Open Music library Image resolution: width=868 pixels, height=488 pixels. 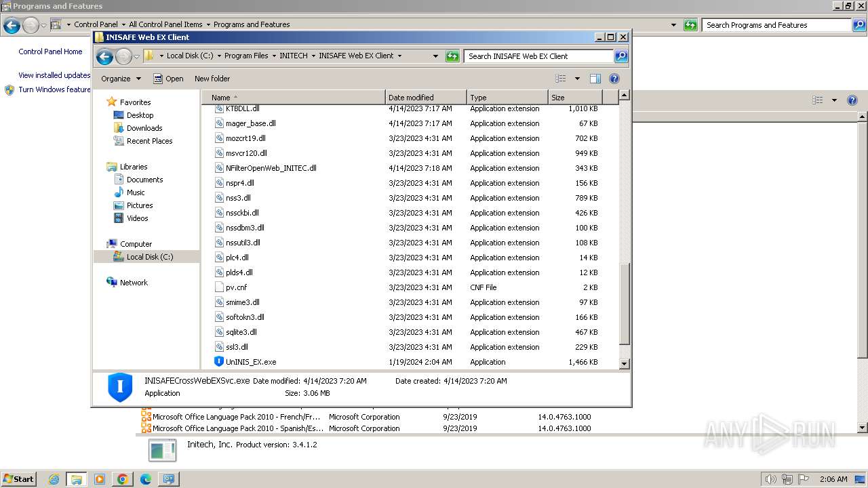click(x=136, y=192)
